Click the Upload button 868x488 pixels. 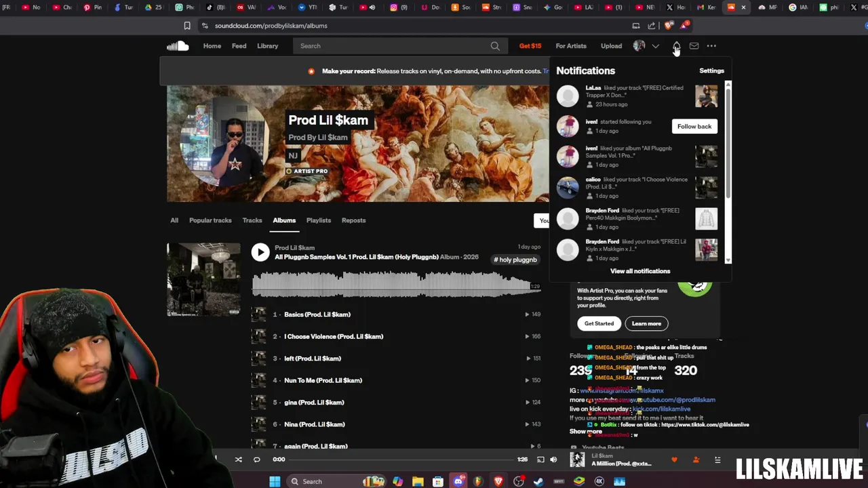(611, 46)
